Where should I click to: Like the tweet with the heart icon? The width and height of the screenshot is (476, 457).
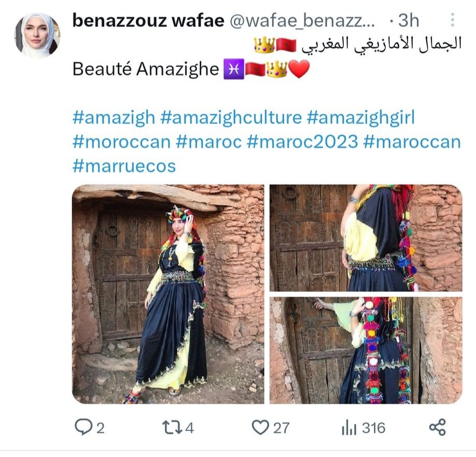click(x=260, y=427)
